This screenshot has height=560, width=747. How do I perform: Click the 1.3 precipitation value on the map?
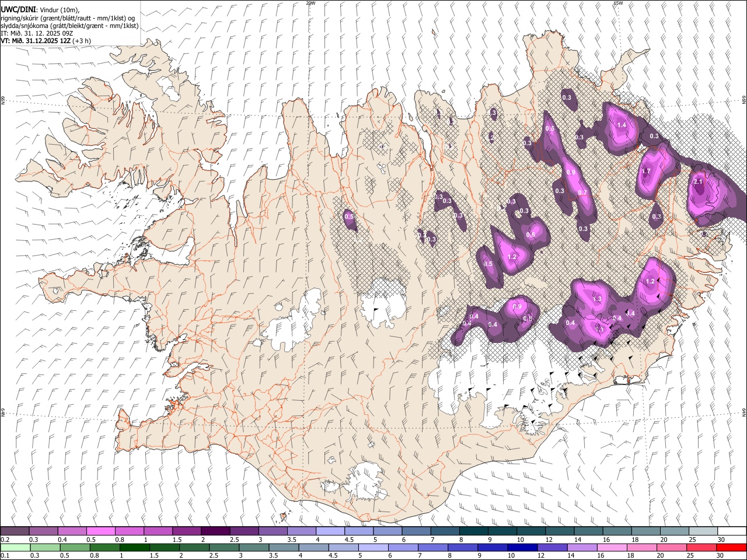pyautogui.click(x=597, y=299)
